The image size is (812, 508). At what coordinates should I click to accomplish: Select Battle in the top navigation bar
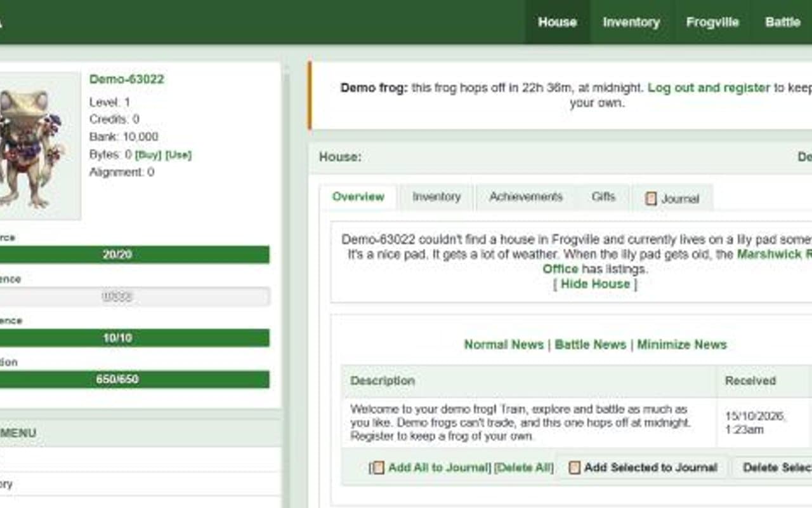click(783, 22)
